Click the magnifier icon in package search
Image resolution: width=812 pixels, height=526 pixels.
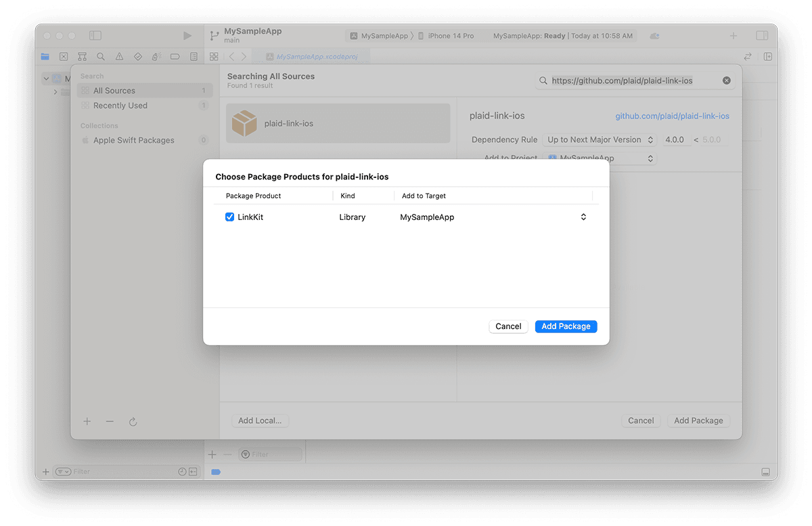point(543,81)
